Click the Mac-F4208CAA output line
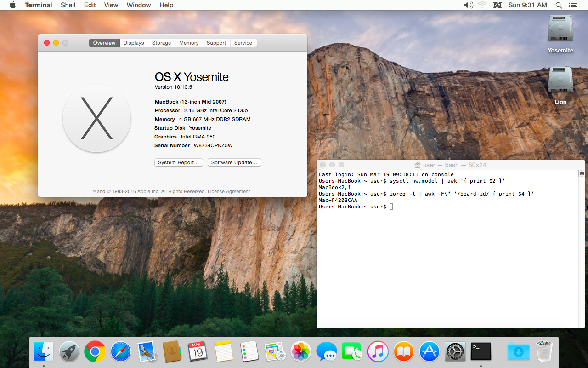This screenshot has height=368, width=588. (x=338, y=201)
